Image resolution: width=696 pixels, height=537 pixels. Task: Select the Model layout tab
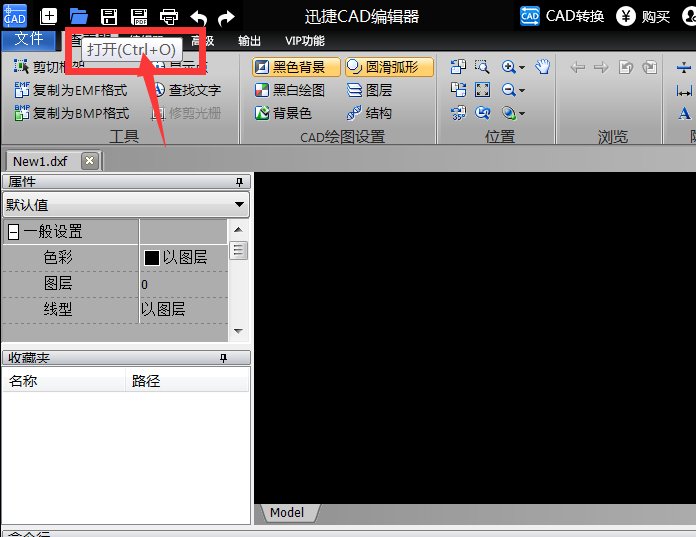tap(287, 513)
